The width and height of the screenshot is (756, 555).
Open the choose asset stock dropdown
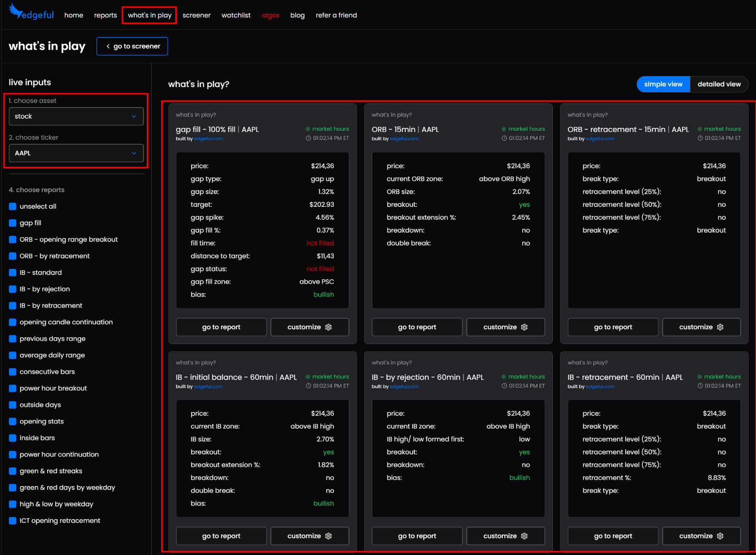click(x=76, y=117)
